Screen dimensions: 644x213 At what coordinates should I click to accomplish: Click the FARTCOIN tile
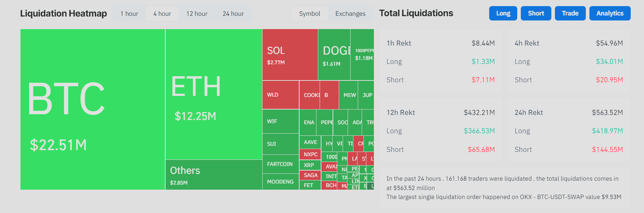tap(280, 165)
